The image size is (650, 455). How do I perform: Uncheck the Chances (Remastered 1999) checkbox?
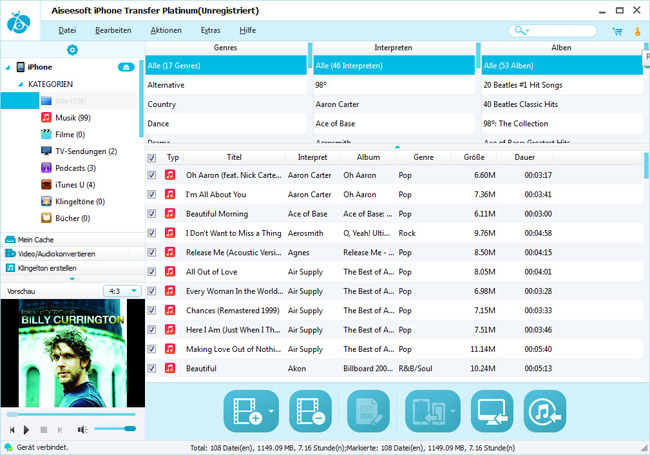[152, 310]
